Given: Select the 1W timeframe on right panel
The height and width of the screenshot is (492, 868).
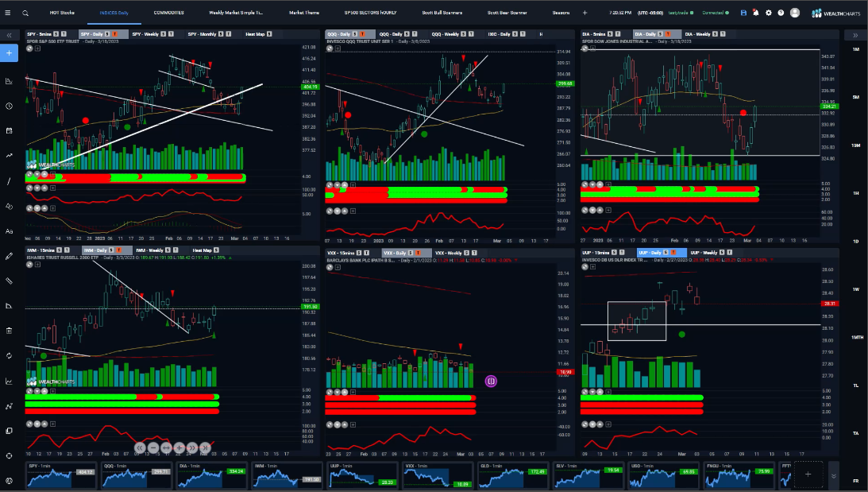Looking at the screenshot, I should (856, 289).
